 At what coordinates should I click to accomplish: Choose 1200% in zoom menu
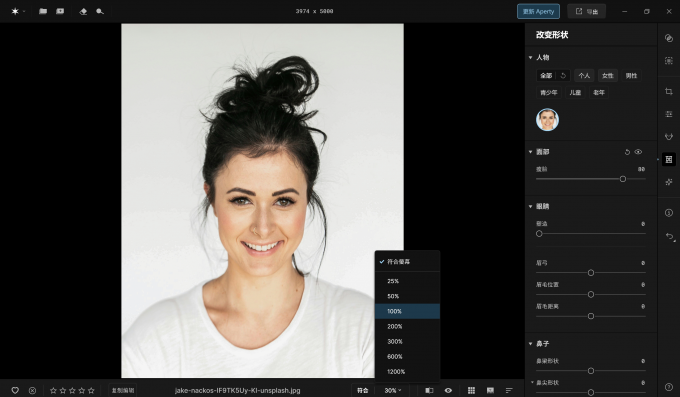(407, 372)
